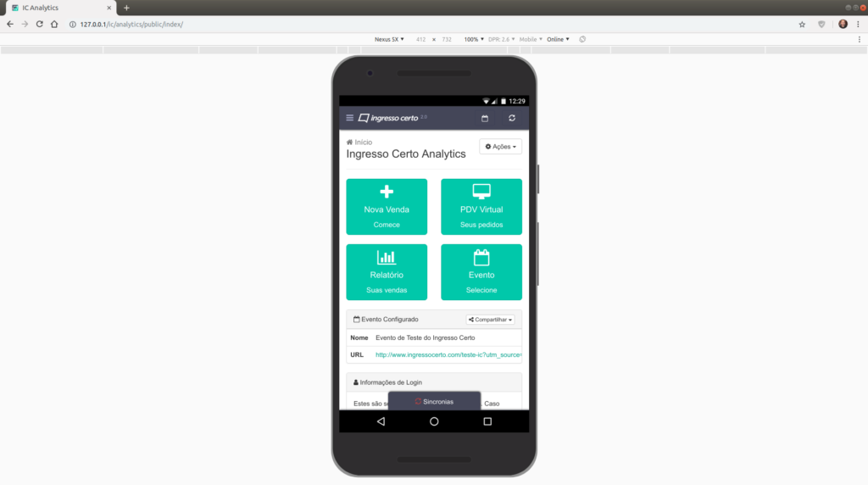Viewport: 868px width, 485px height.
Task: Open the calendar icon in app header
Action: 485,118
